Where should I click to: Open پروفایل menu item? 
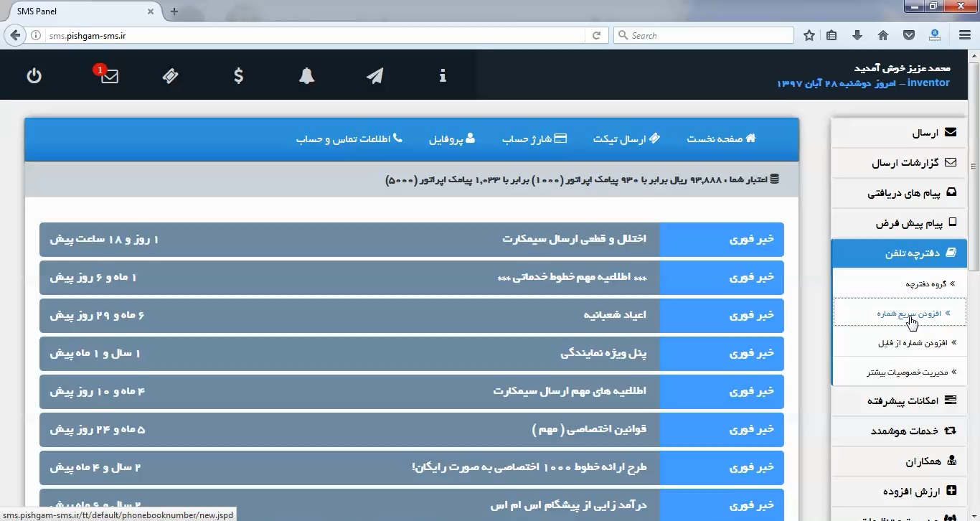[x=452, y=139]
